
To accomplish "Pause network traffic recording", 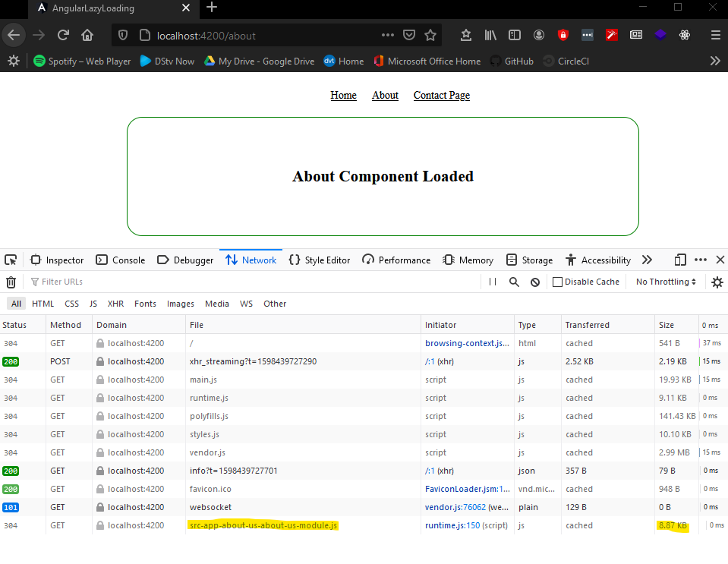I will tap(494, 282).
